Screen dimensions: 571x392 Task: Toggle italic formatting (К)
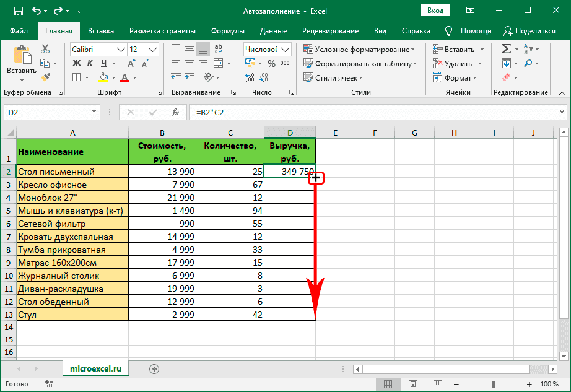click(90, 63)
